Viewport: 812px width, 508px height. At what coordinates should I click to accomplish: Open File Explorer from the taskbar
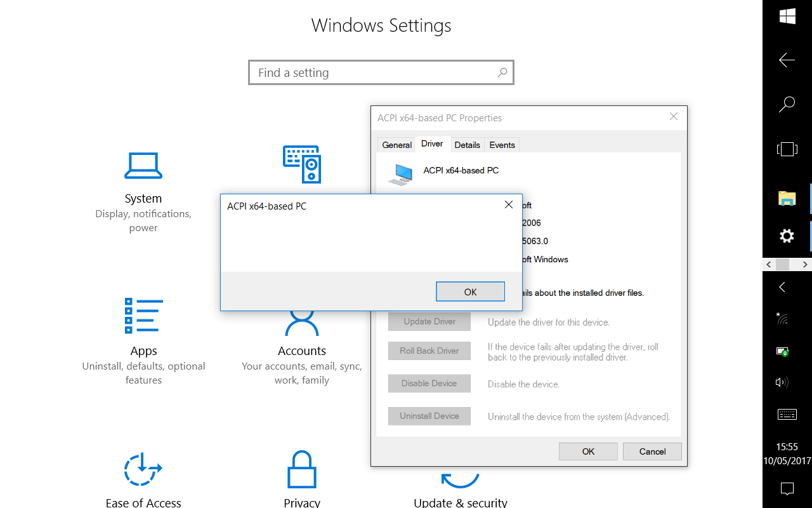(787, 199)
